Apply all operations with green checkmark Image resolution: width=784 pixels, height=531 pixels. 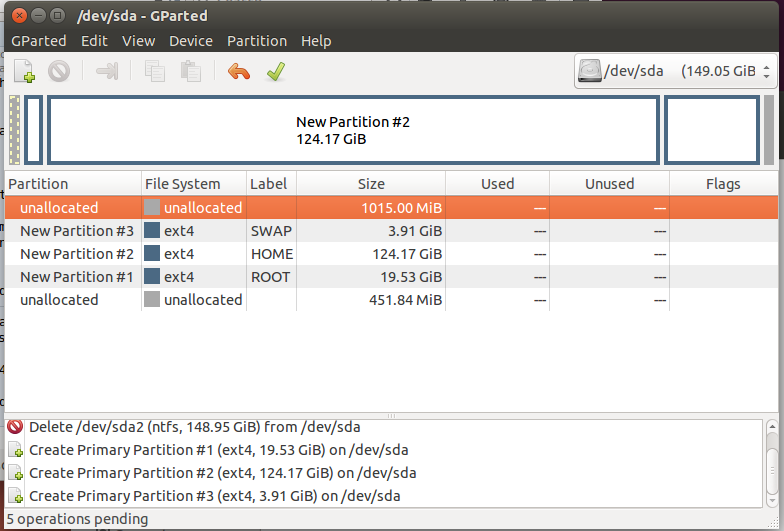point(276,72)
